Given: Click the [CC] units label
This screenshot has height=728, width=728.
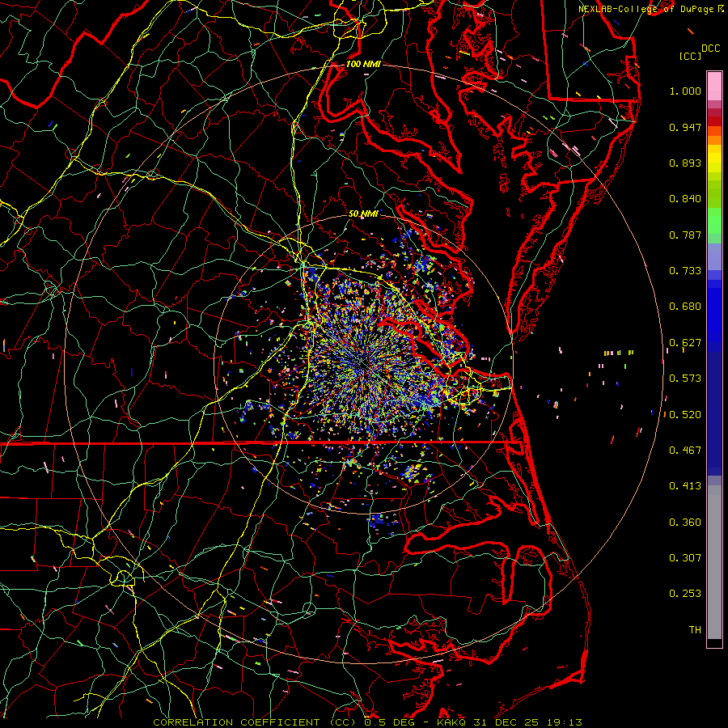Looking at the screenshot, I should point(691,56).
